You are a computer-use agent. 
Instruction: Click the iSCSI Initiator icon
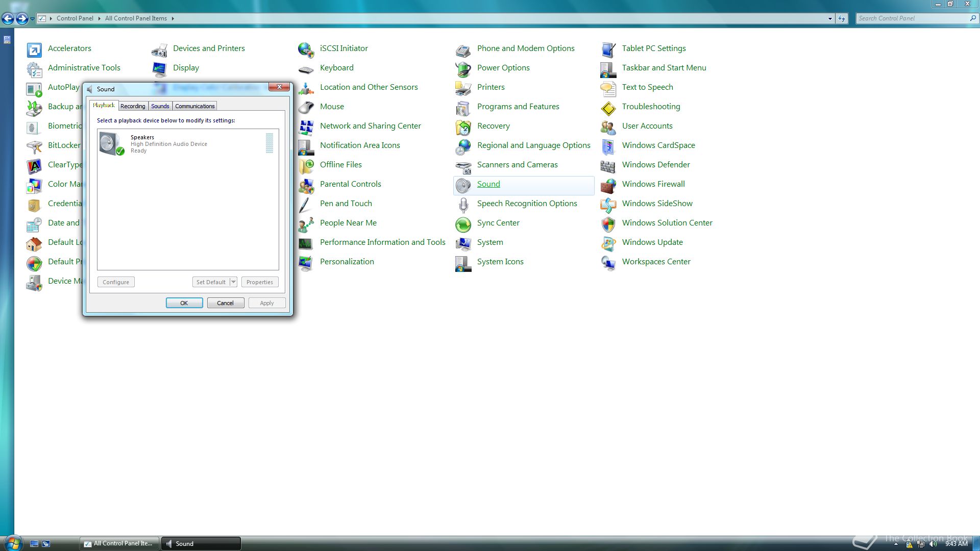tap(306, 49)
